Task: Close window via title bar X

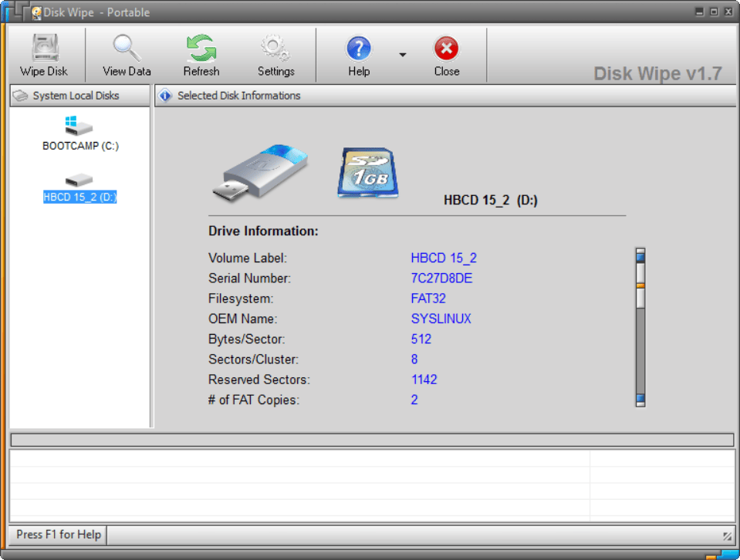Action: [x=728, y=12]
